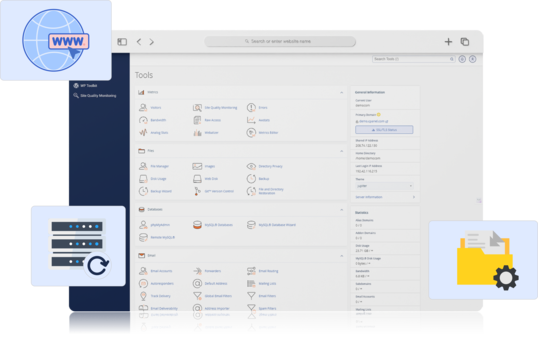Screen dimensions: 538x363
Task: Click the SSL/TLS Status button
Action: 384,130
